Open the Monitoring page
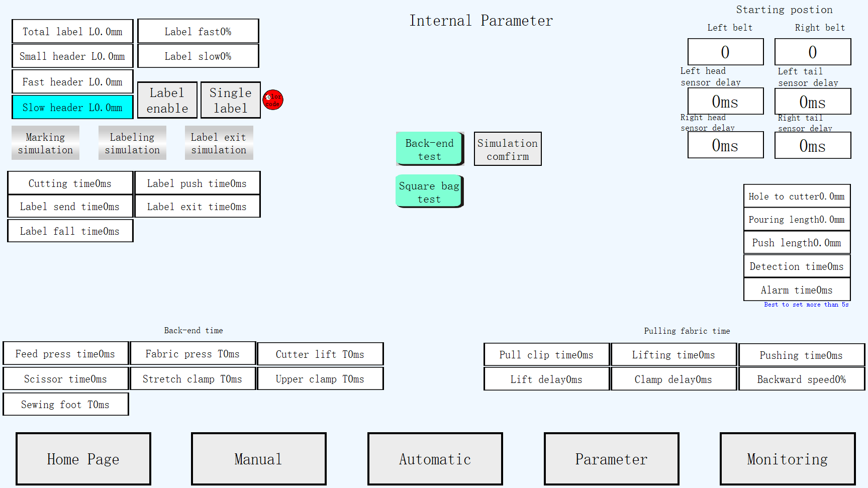The height and width of the screenshot is (488, 868). pos(788,459)
